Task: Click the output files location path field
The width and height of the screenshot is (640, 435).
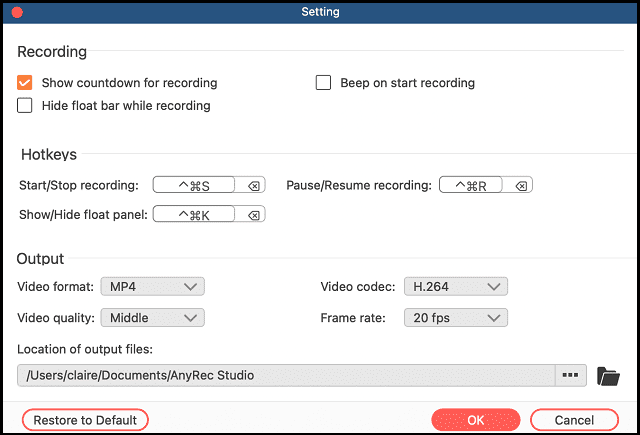Action: (286, 375)
